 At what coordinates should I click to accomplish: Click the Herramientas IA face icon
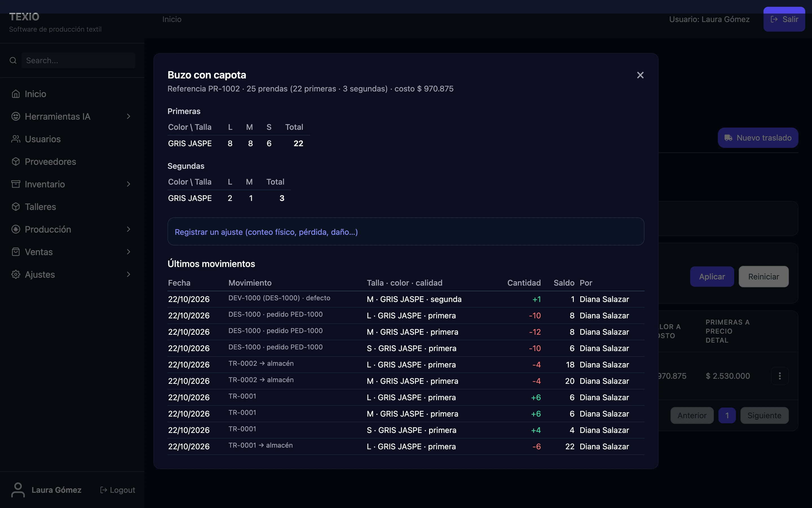click(x=16, y=116)
